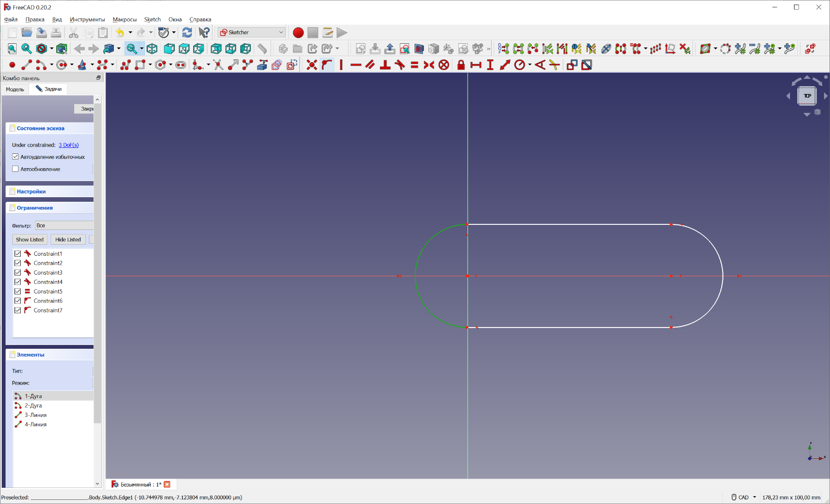Select the Trim edge tool
Screen dimensions: 830x504
(x=219, y=65)
